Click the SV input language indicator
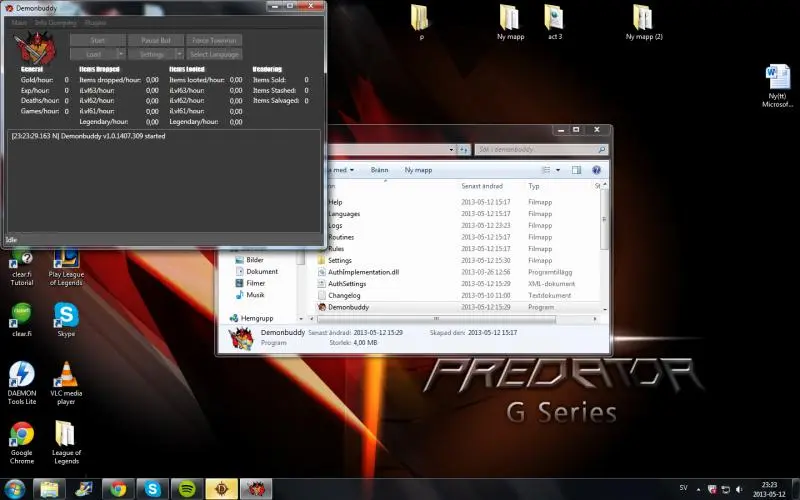Image resolution: width=800 pixels, height=500 pixels. 683,488
